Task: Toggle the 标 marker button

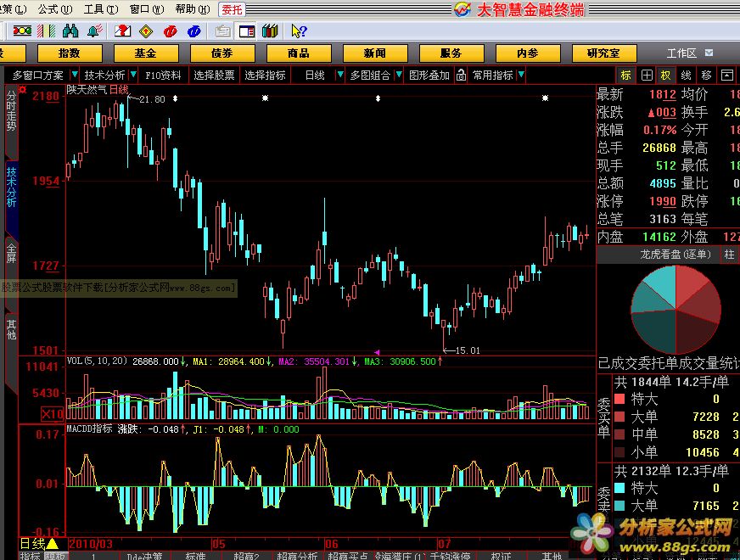Action: tap(625, 75)
